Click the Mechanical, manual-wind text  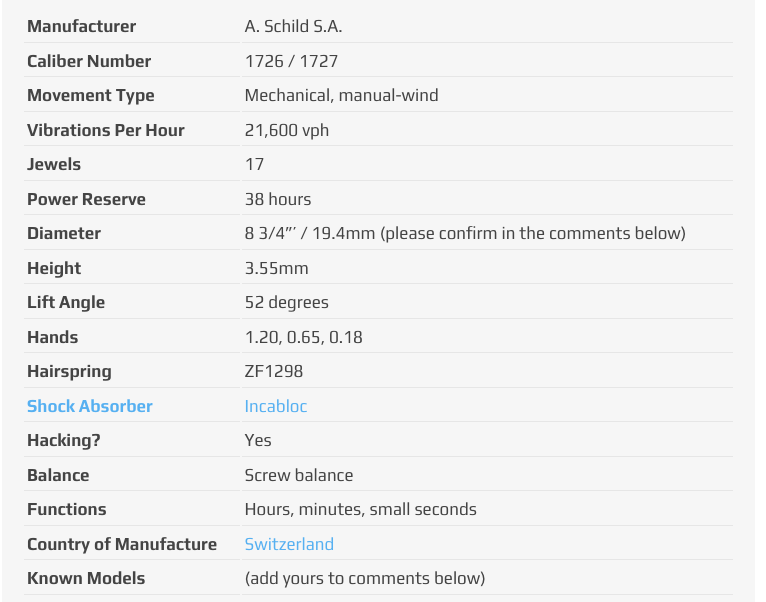pyautogui.click(x=341, y=95)
